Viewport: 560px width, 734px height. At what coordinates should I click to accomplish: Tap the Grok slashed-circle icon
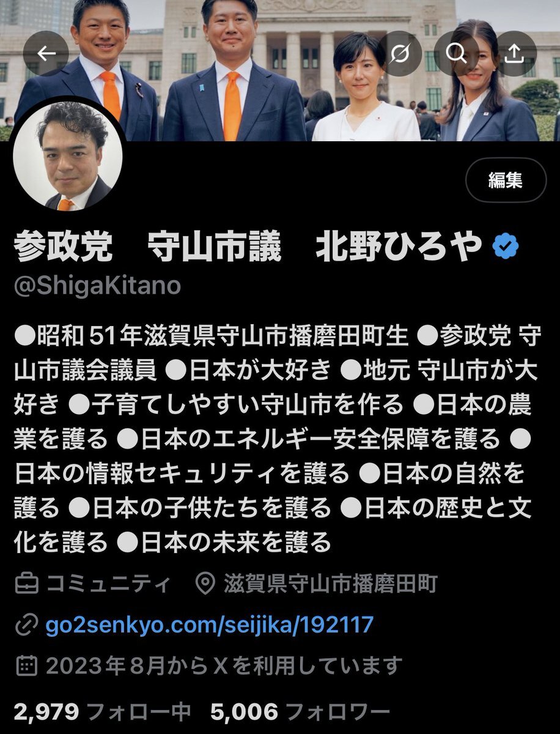(x=400, y=53)
